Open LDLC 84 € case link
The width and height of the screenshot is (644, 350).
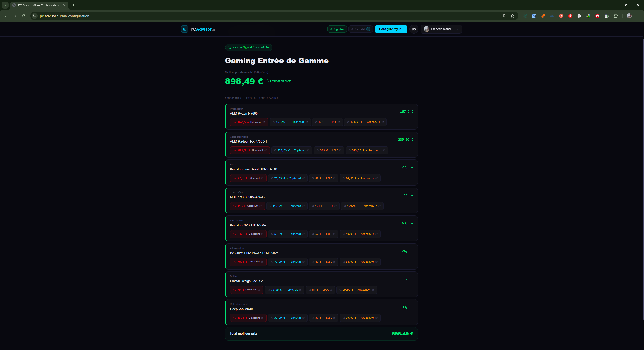point(320,290)
